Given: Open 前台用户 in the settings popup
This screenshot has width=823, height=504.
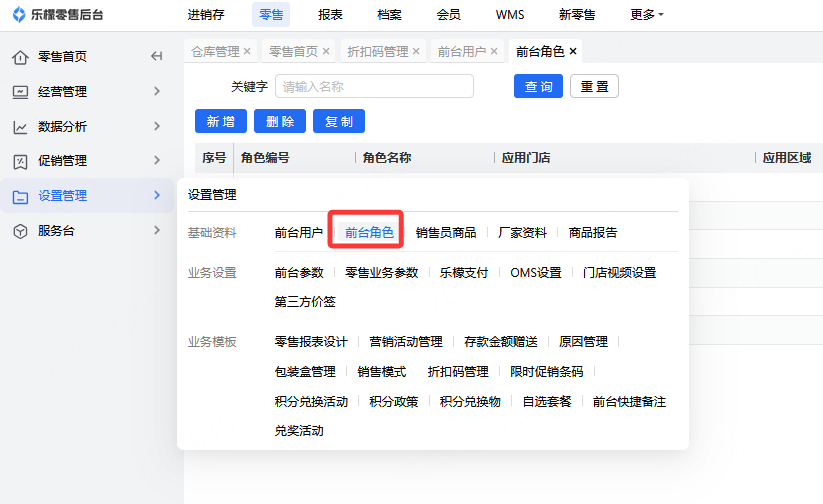Looking at the screenshot, I should 299,233.
